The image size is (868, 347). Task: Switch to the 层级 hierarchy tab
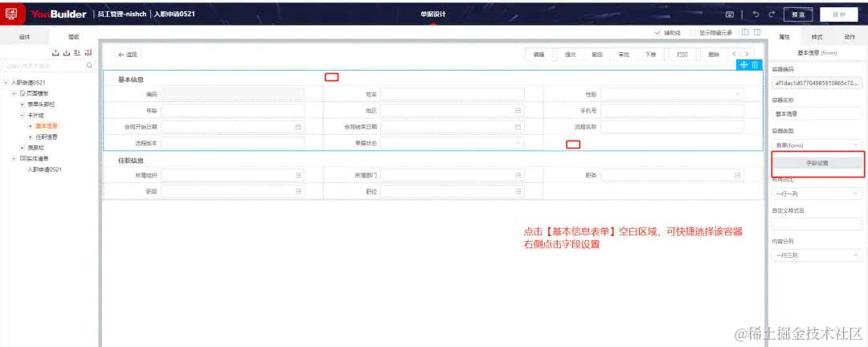coord(73,37)
